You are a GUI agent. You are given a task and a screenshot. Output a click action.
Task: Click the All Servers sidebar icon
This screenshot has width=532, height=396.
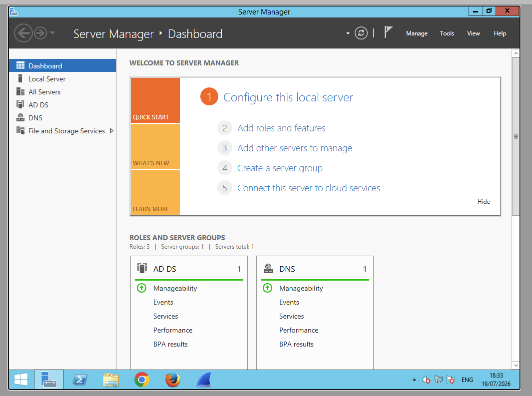click(x=20, y=91)
